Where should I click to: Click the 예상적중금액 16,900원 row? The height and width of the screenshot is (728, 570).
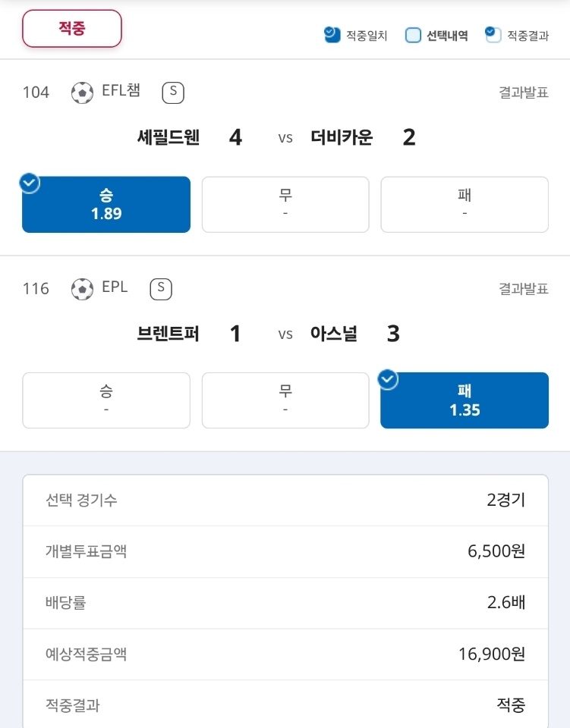pos(285,654)
